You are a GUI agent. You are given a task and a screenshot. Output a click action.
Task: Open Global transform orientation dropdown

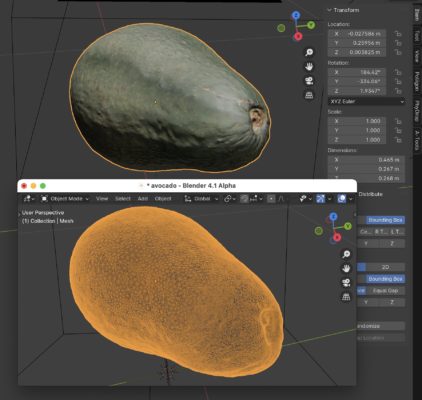tap(201, 199)
